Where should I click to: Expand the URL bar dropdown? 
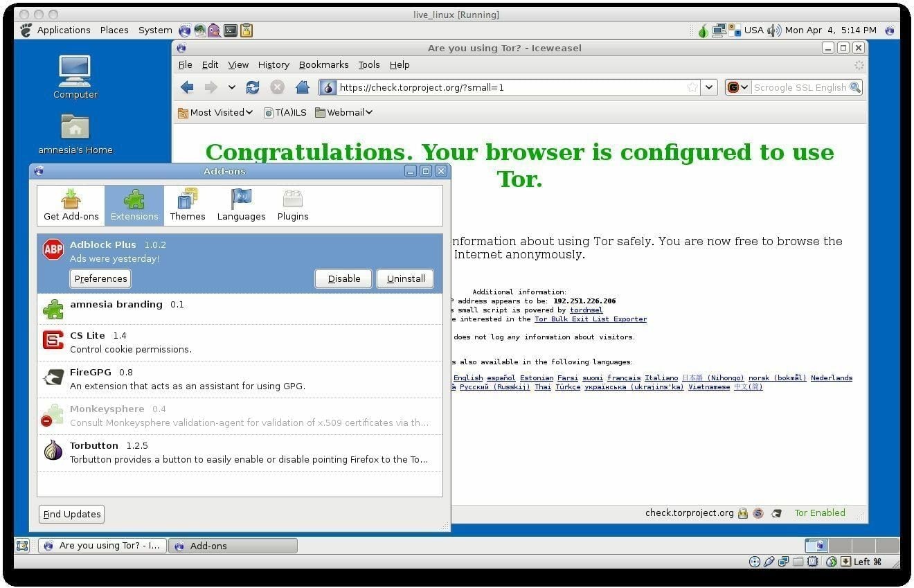tap(708, 87)
